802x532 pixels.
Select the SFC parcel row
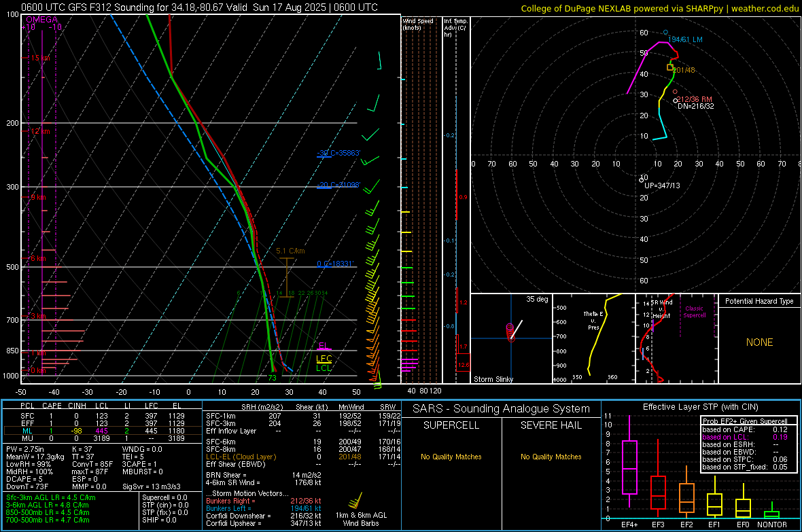[101, 416]
